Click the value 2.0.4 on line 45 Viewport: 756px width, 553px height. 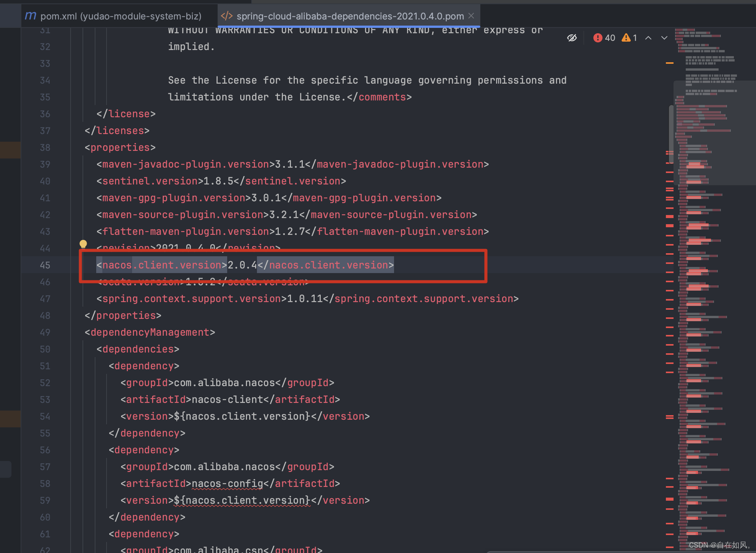[242, 265]
